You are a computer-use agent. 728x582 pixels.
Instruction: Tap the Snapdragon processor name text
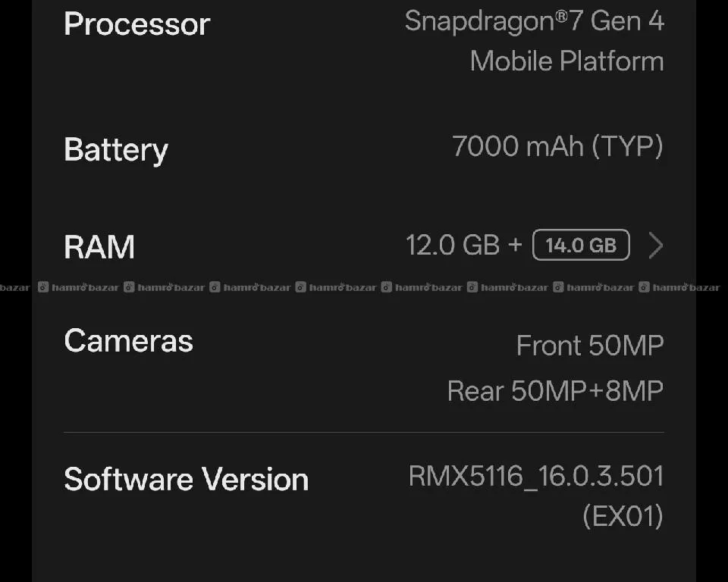pyautogui.click(x=485, y=21)
